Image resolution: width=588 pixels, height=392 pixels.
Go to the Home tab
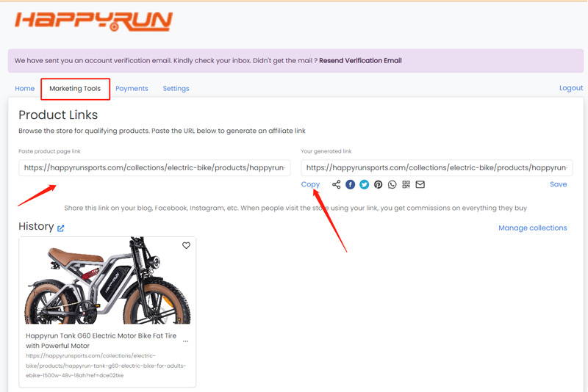click(25, 89)
